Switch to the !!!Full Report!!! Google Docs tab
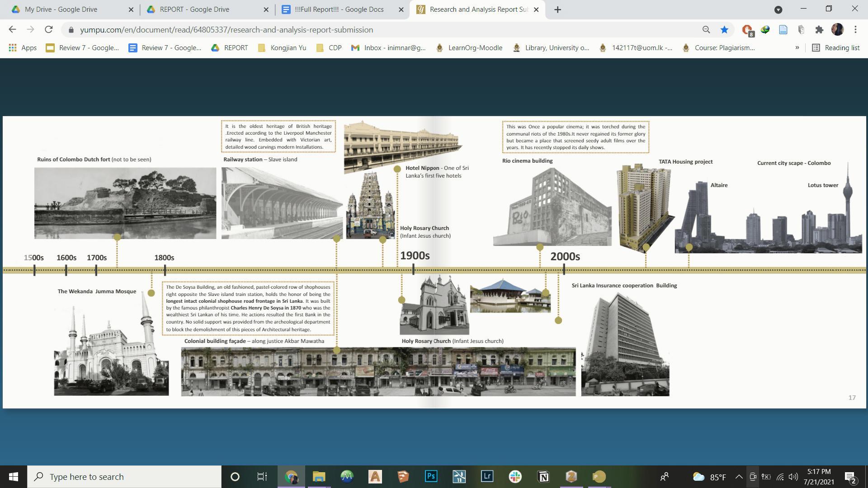868x488 pixels. (339, 9)
